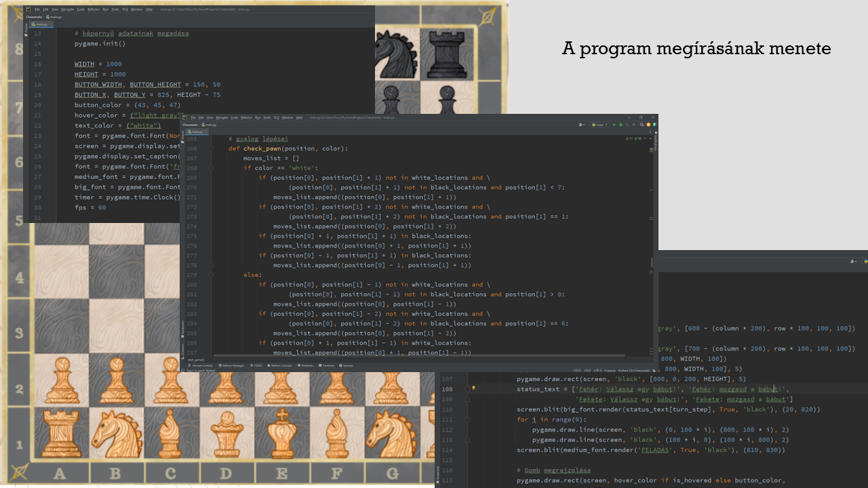Click 'moves_list = []' code line
The image size is (868, 488).
(271, 158)
